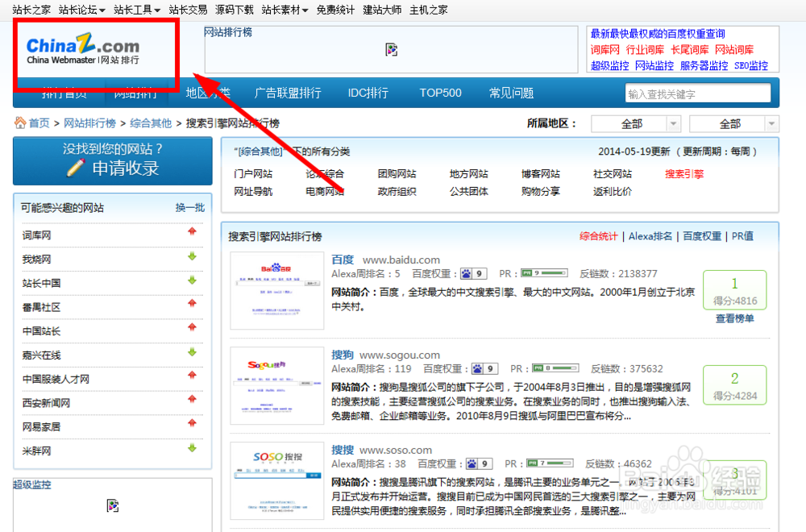This screenshot has width=806, height=532.
Task: Click the PR badge for 搜搜
Action: click(x=550, y=463)
